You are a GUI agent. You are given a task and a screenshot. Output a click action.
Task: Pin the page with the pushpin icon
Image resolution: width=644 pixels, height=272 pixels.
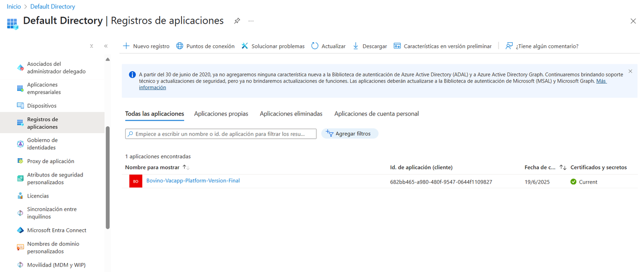click(237, 21)
